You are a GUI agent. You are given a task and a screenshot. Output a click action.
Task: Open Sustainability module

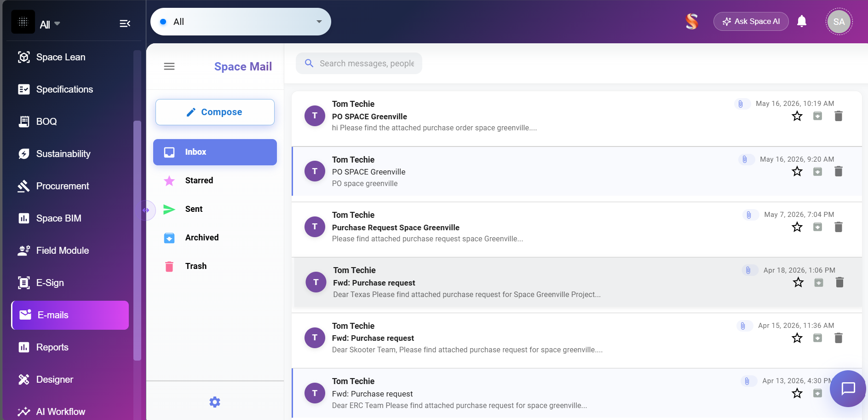click(70, 154)
